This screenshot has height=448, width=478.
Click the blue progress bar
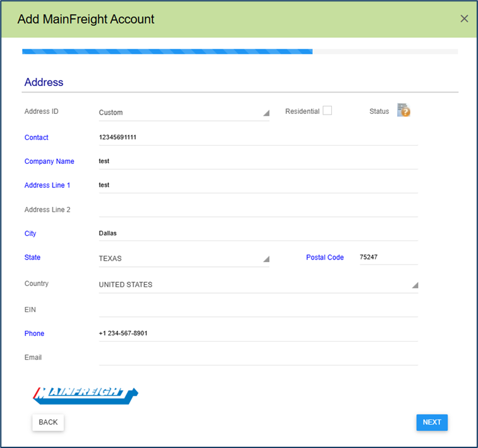(167, 51)
